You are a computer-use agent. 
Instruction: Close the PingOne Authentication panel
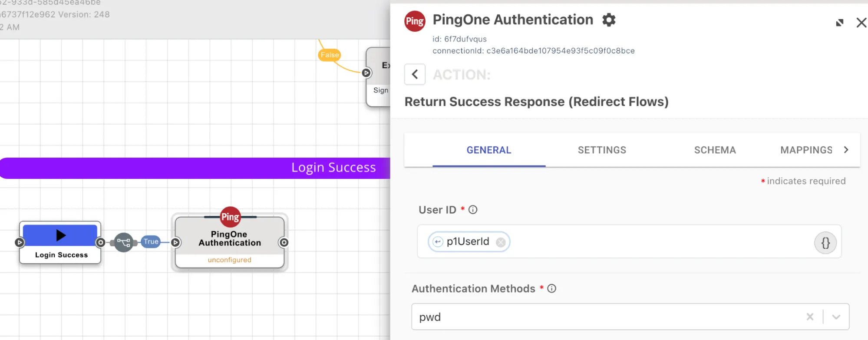pos(861,23)
